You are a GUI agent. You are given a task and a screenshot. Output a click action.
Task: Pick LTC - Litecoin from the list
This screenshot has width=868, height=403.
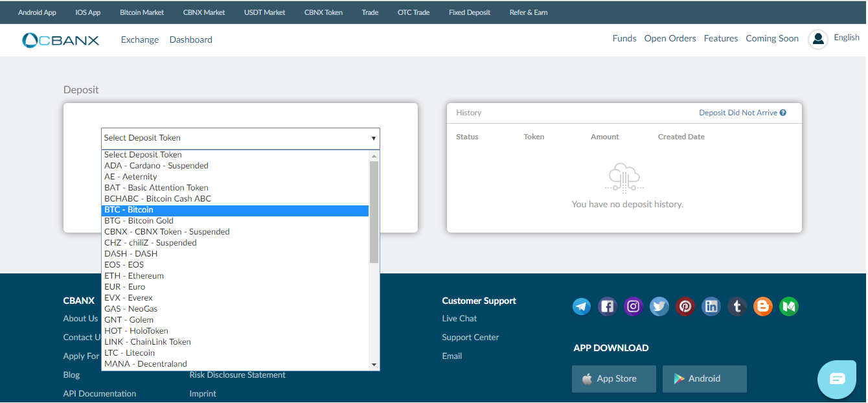(x=235, y=353)
